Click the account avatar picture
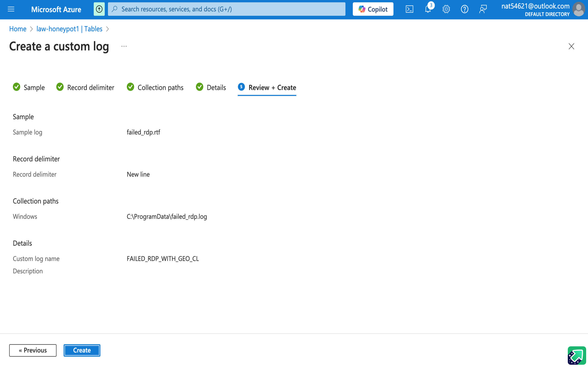 579,9
